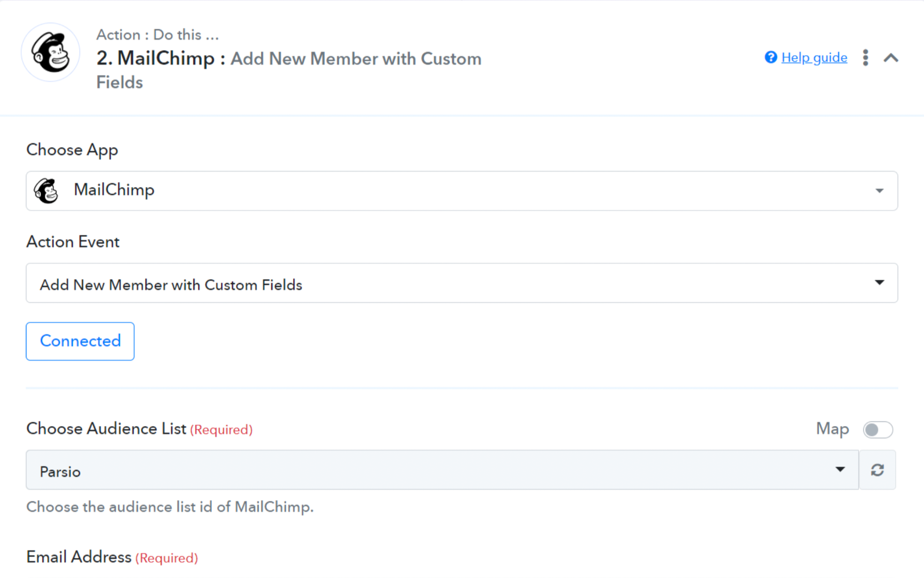Open the Choose App dropdown arrow

(x=879, y=191)
